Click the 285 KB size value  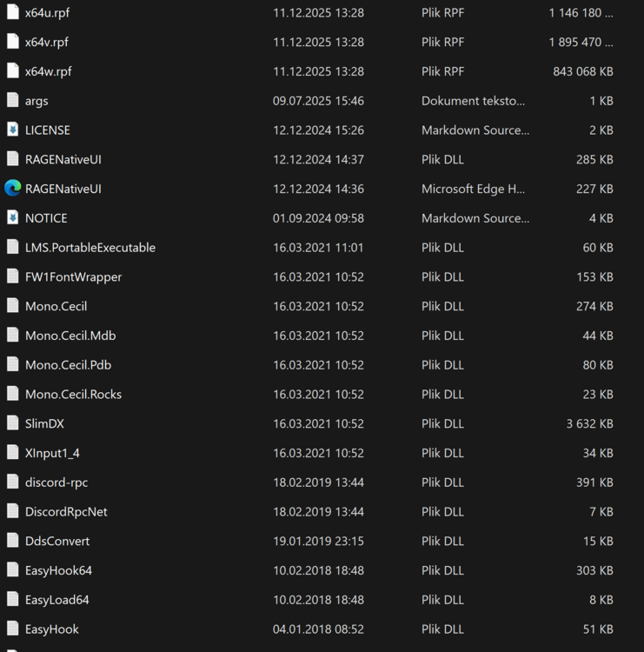[x=595, y=159]
